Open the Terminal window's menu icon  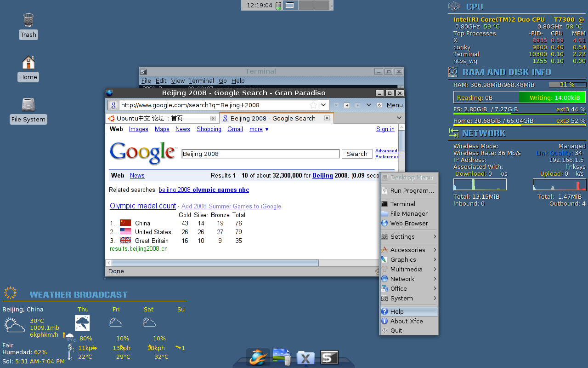[x=143, y=71]
